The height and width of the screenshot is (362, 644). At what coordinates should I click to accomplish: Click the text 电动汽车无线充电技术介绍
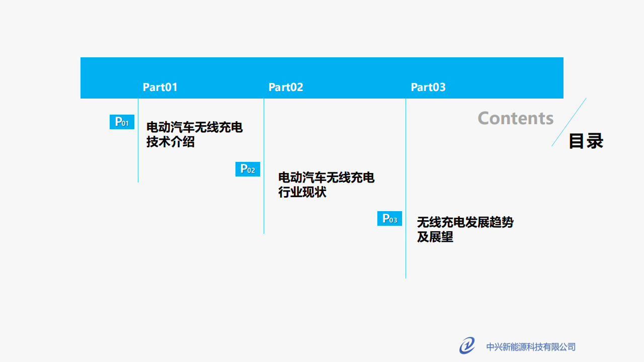pos(195,135)
